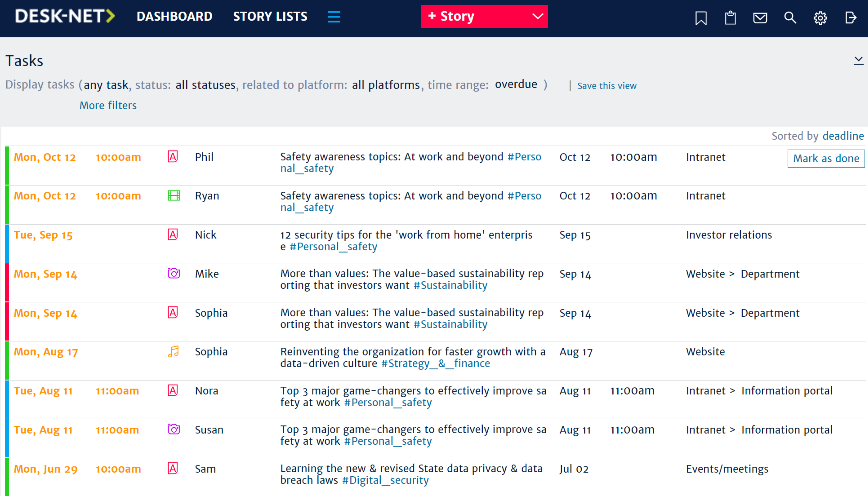Go to the Dashboard menu
Viewport: 868px width, 496px height.
174,16
